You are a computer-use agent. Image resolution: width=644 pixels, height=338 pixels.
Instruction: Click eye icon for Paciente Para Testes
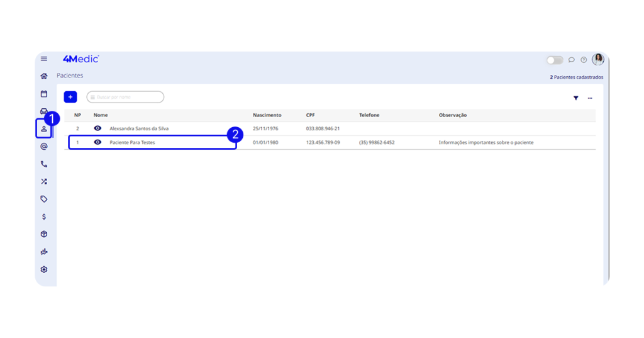(97, 142)
